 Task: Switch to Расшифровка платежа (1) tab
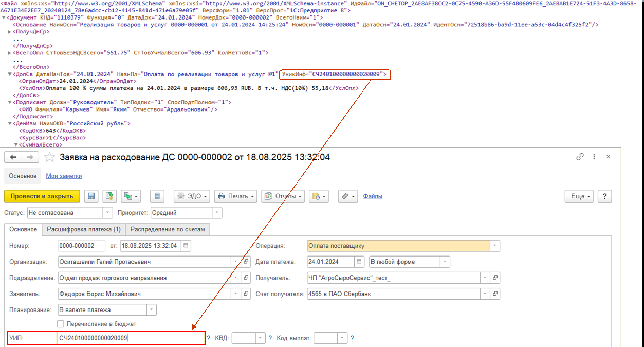point(83,229)
